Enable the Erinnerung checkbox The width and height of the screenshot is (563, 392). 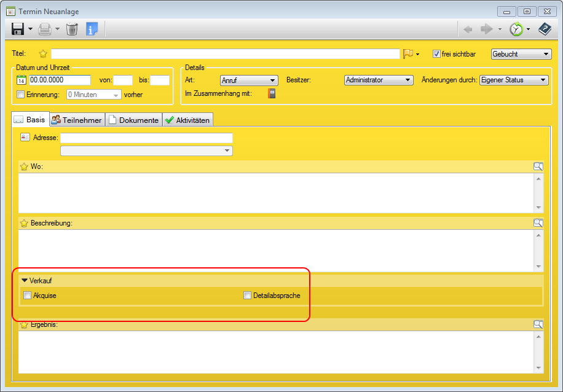tap(21, 95)
